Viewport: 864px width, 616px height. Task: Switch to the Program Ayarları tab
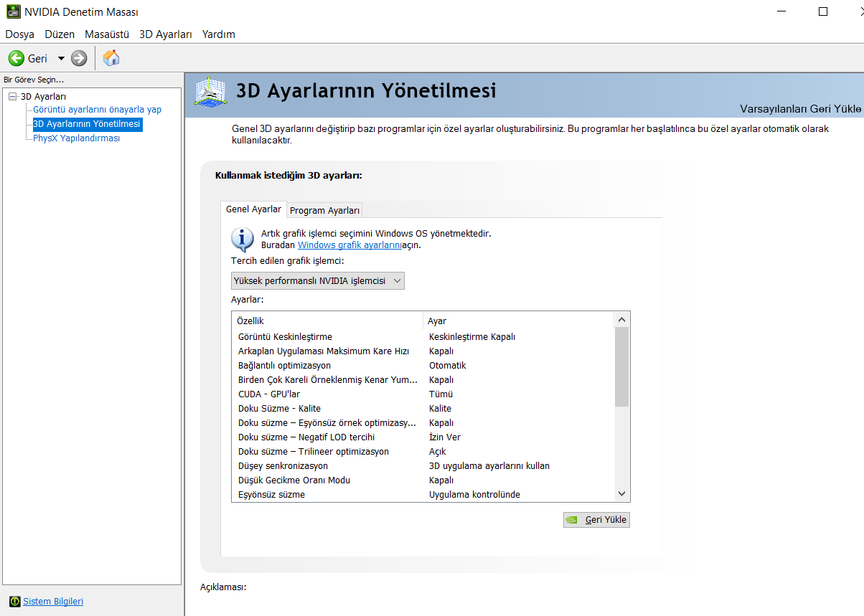[324, 210]
